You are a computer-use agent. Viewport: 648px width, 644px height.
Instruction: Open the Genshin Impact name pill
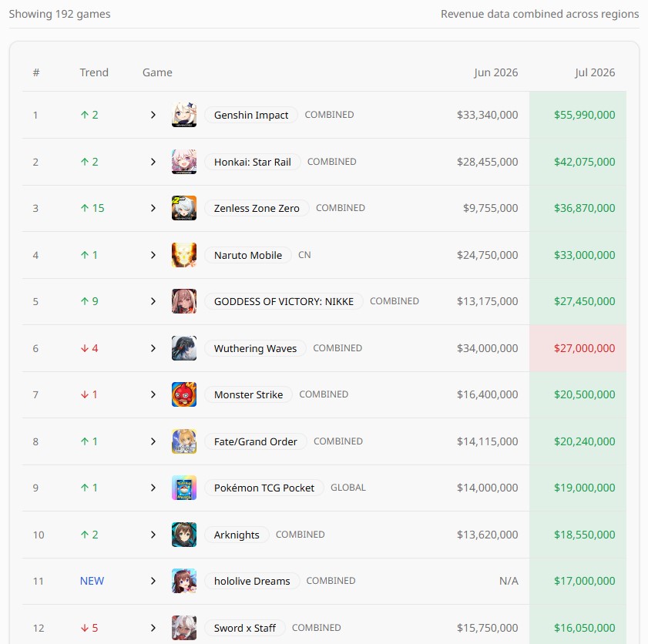click(x=251, y=115)
